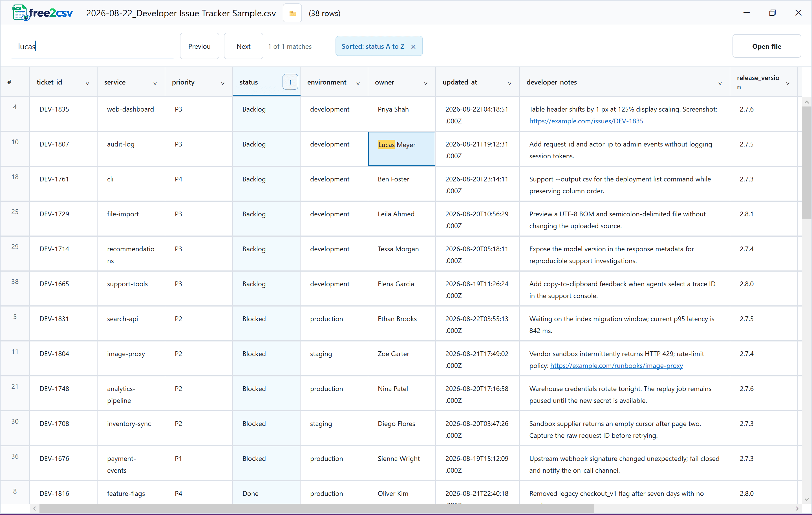Toggle the status column sort arrow
This screenshot has width=812, height=515.
pos(290,82)
